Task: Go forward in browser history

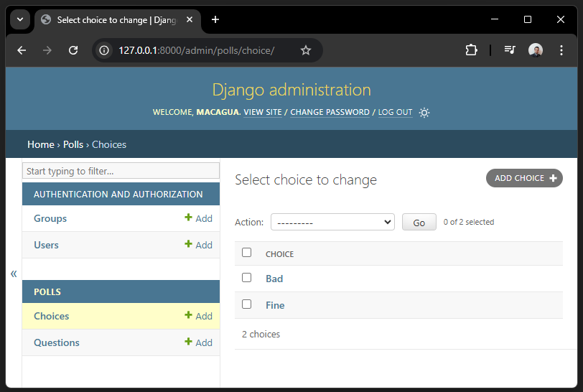Action: click(47, 50)
